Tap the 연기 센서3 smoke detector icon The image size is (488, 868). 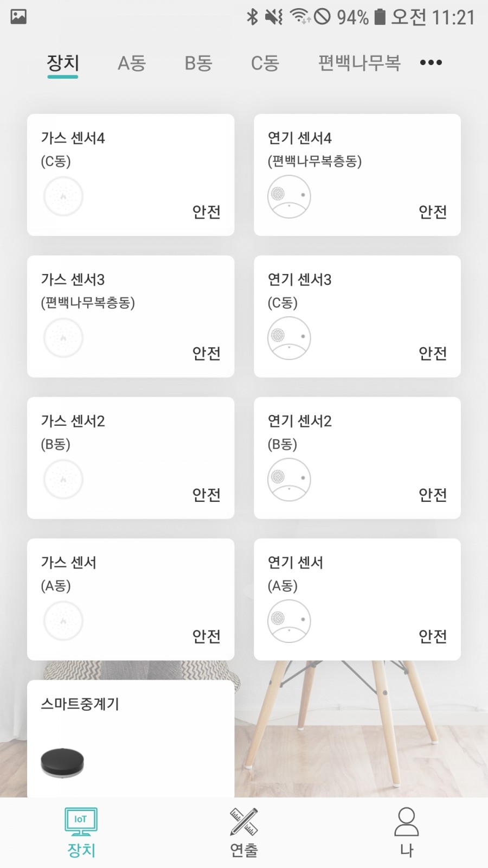[x=289, y=338]
